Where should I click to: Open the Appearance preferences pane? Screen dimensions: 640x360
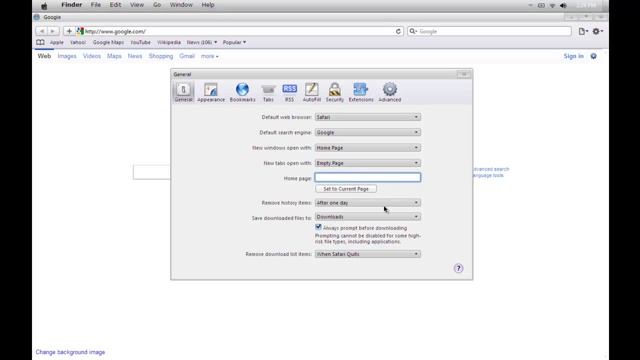pyautogui.click(x=211, y=92)
